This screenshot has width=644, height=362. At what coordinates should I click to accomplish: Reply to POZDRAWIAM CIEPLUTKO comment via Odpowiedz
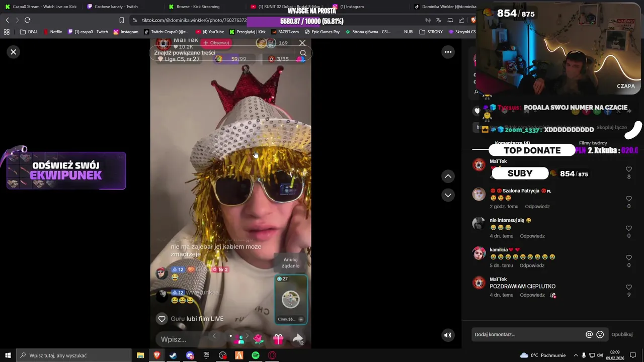coord(532,295)
